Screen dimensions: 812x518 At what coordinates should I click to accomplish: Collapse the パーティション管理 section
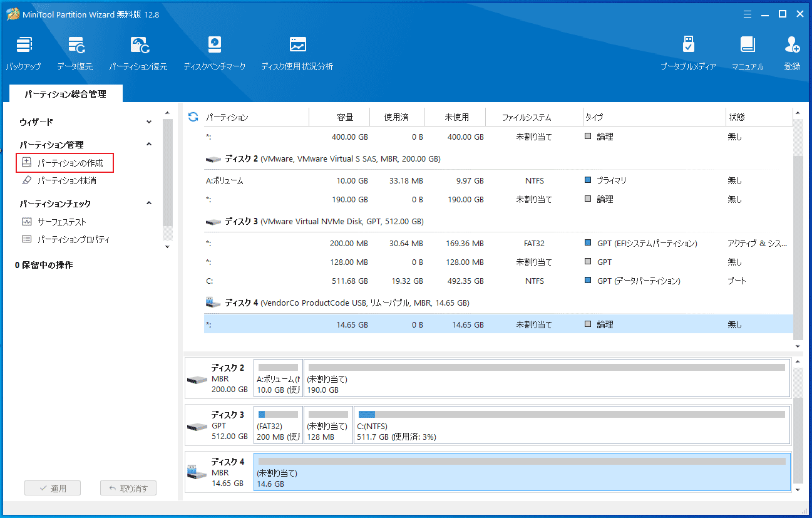tap(149, 145)
